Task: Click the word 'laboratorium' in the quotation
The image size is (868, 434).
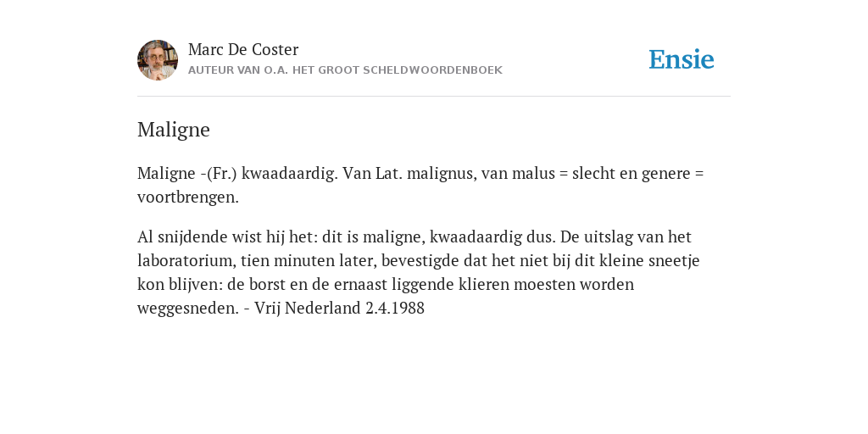Action: point(186,260)
